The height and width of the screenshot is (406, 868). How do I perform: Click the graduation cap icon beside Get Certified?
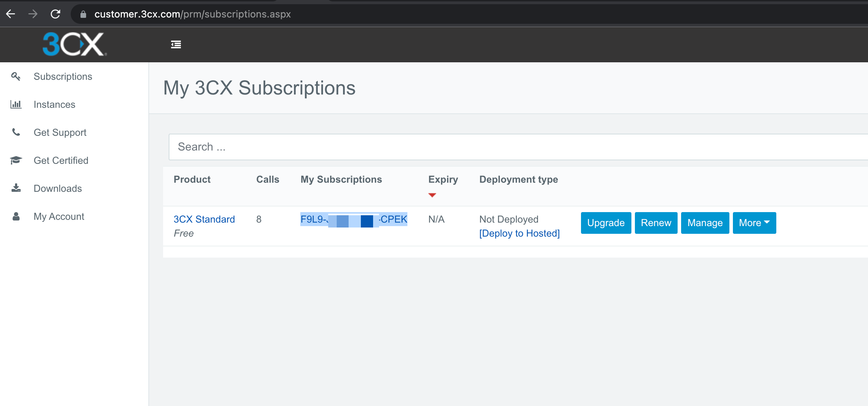(16, 160)
